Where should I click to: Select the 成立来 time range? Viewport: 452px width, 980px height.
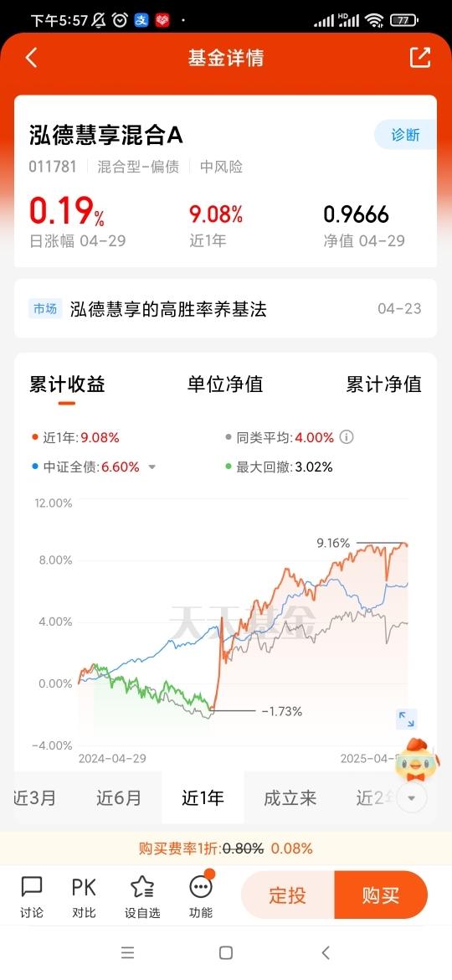(x=290, y=797)
